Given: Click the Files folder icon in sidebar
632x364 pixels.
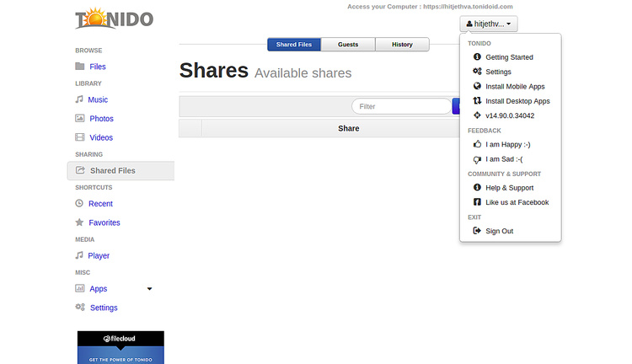Looking at the screenshot, I should (79, 67).
